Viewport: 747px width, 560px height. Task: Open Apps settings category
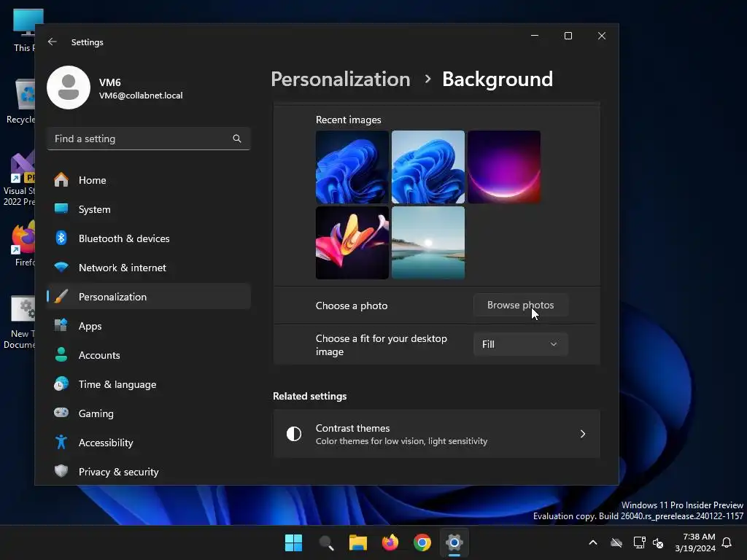[149, 326]
